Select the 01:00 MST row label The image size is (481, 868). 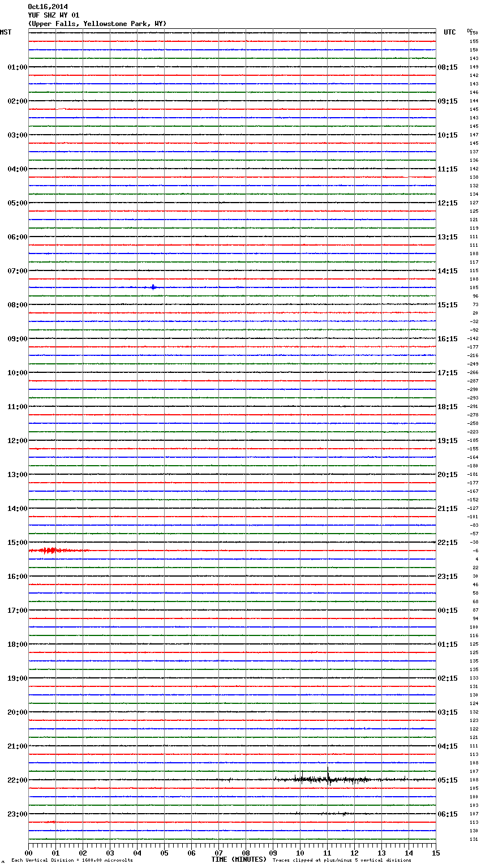coord(17,67)
